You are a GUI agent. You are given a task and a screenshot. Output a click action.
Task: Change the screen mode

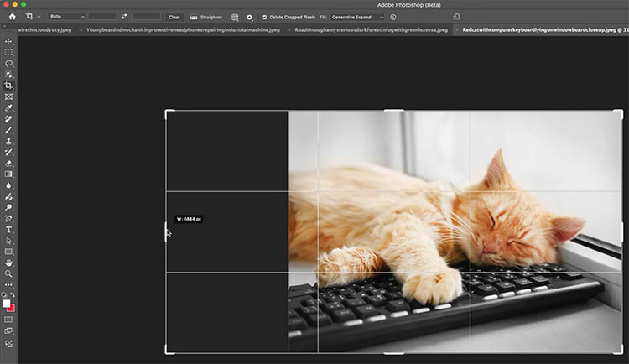(x=8, y=331)
